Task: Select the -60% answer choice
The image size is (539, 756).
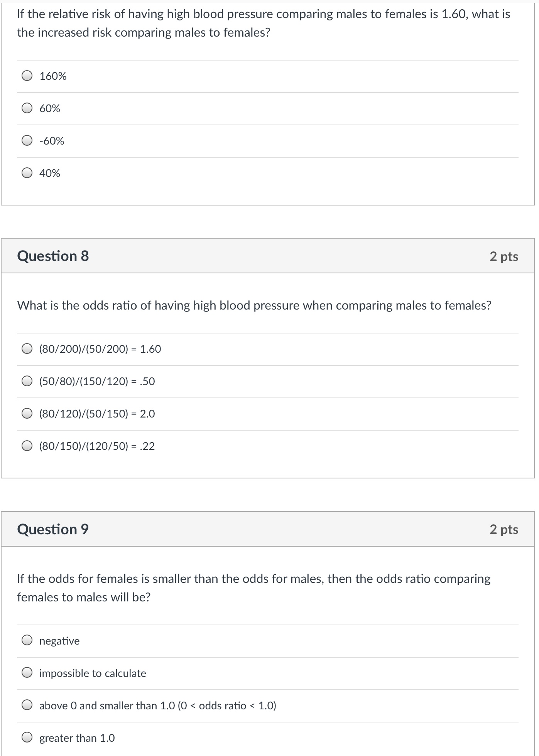Action: pyautogui.click(x=27, y=141)
